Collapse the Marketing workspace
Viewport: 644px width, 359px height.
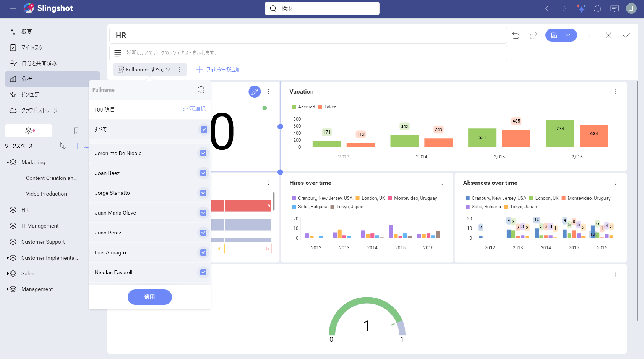click(8, 162)
